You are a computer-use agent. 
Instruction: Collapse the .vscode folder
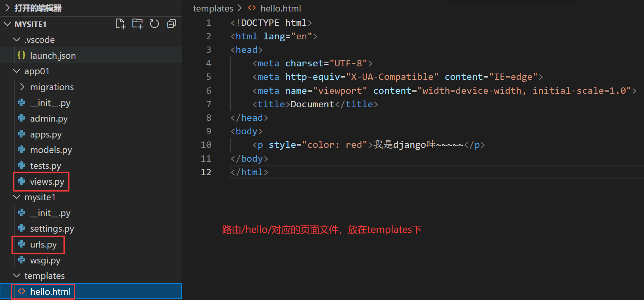(17, 40)
